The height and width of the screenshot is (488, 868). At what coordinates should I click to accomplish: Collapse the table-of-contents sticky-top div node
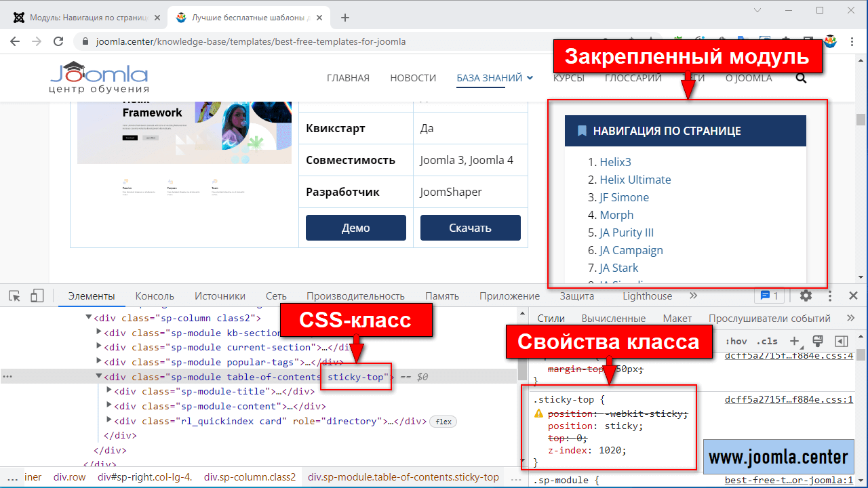coord(99,377)
